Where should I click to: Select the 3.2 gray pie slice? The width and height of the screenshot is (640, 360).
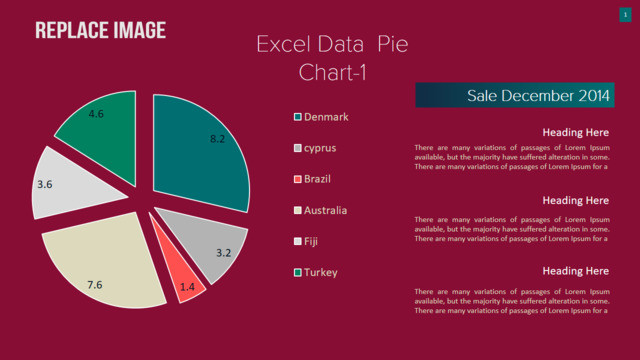click(x=210, y=243)
